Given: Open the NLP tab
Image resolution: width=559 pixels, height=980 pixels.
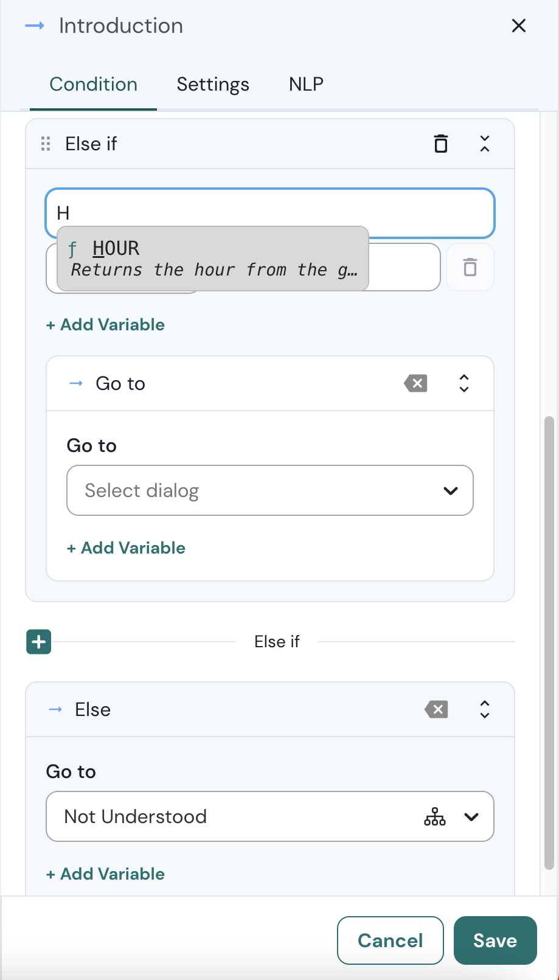Looking at the screenshot, I should 306,84.
